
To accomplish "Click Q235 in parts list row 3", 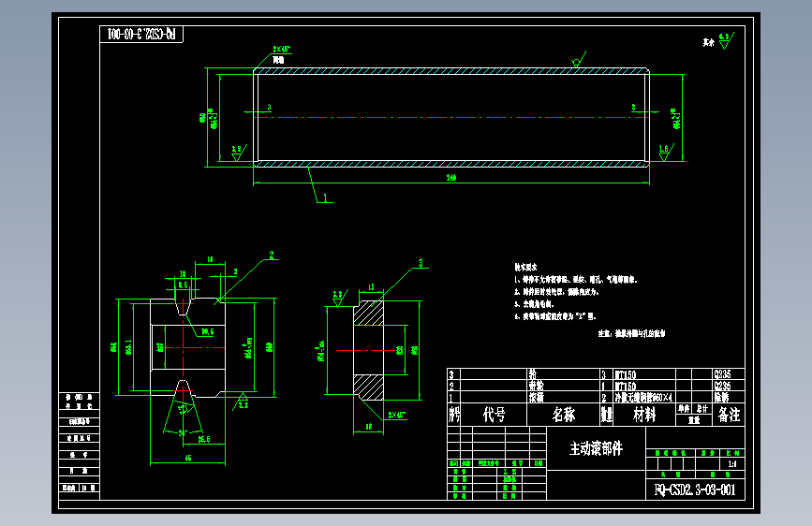I will point(722,374).
